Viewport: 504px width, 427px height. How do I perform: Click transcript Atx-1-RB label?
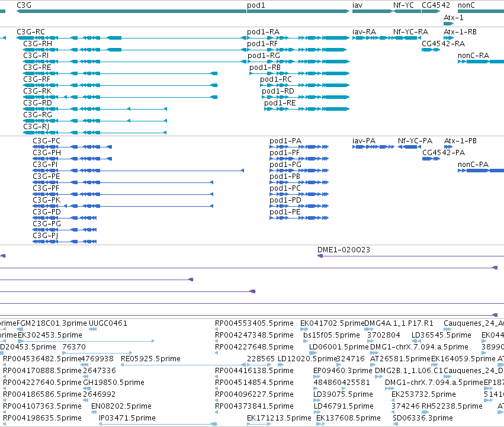(460, 32)
